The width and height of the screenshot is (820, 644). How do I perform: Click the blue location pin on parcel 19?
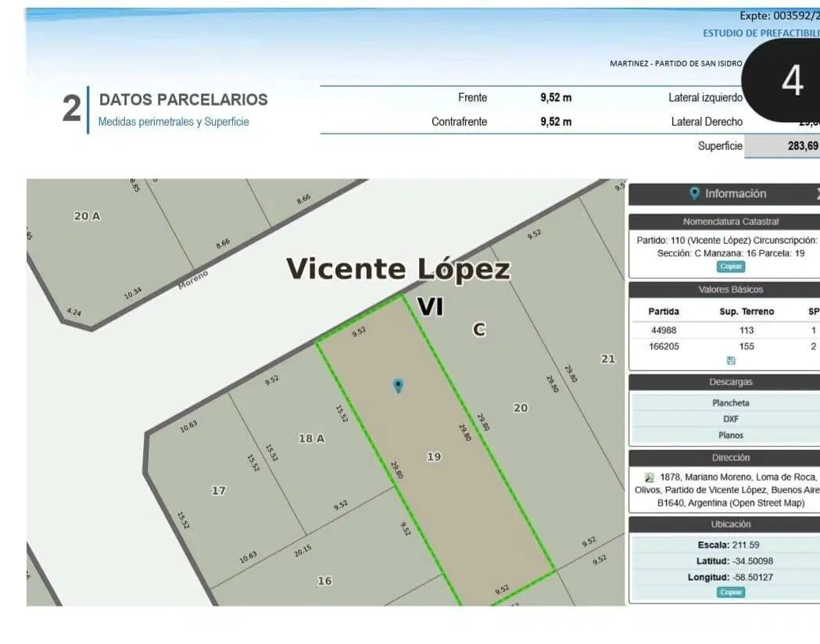coord(398,386)
